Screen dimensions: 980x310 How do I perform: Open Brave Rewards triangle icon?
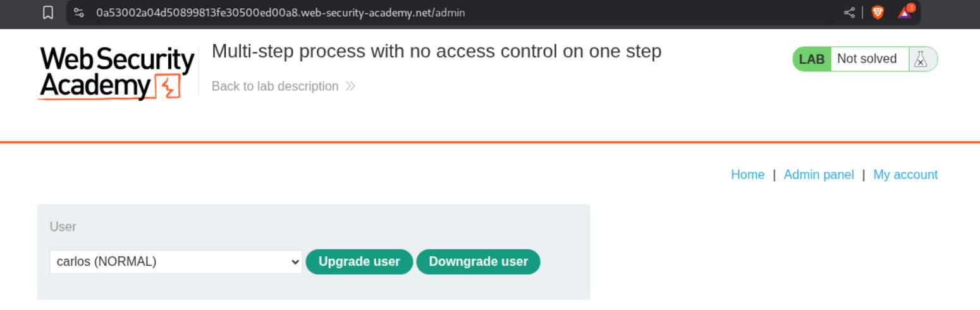(905, 12)
